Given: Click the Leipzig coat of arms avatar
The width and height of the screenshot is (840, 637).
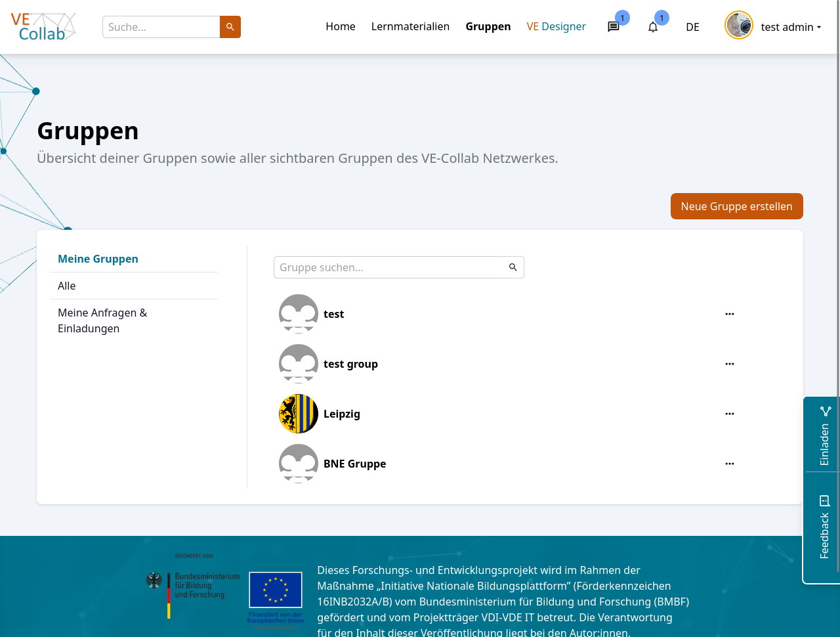Looking at the screenshot, I should 299,414.
